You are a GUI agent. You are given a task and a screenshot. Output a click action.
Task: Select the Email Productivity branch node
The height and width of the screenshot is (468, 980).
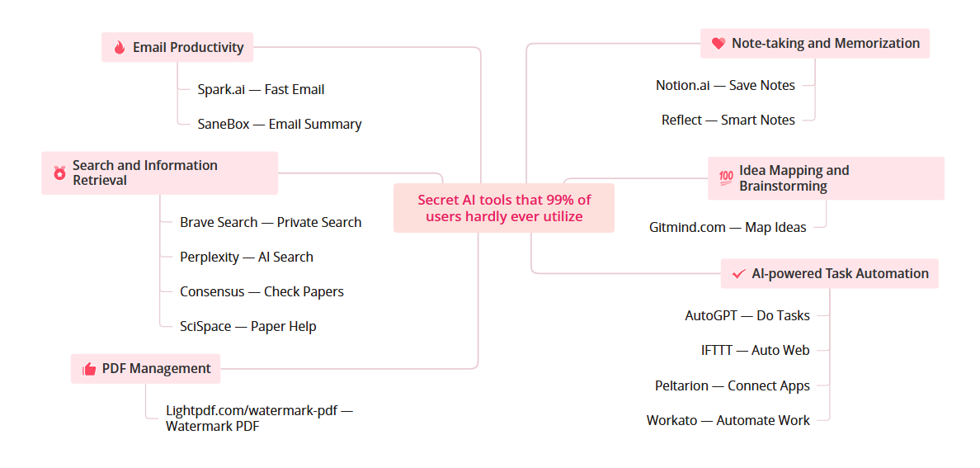pos(177,47)
